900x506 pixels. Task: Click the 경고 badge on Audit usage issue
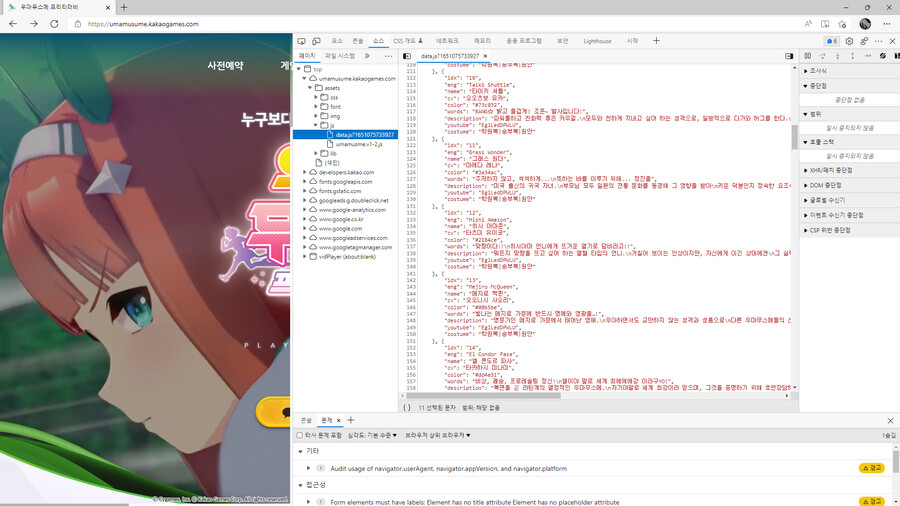tap(871, 468)
